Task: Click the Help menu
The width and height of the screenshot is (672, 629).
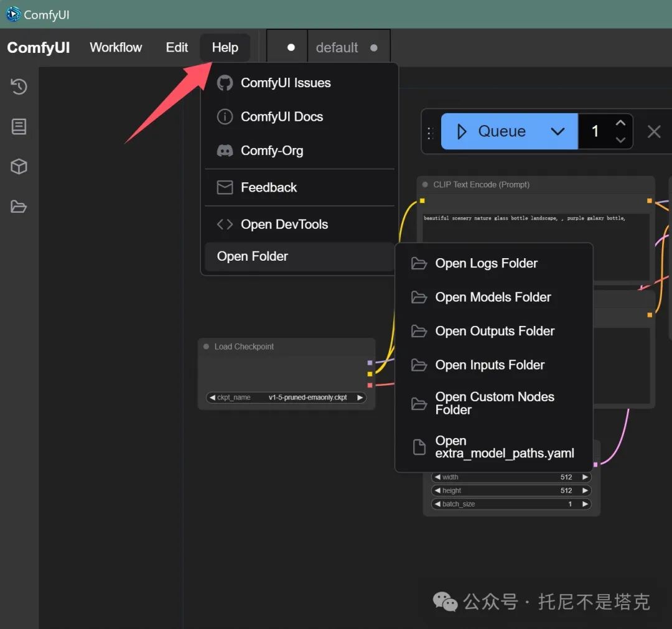Action: pos(225,47)
